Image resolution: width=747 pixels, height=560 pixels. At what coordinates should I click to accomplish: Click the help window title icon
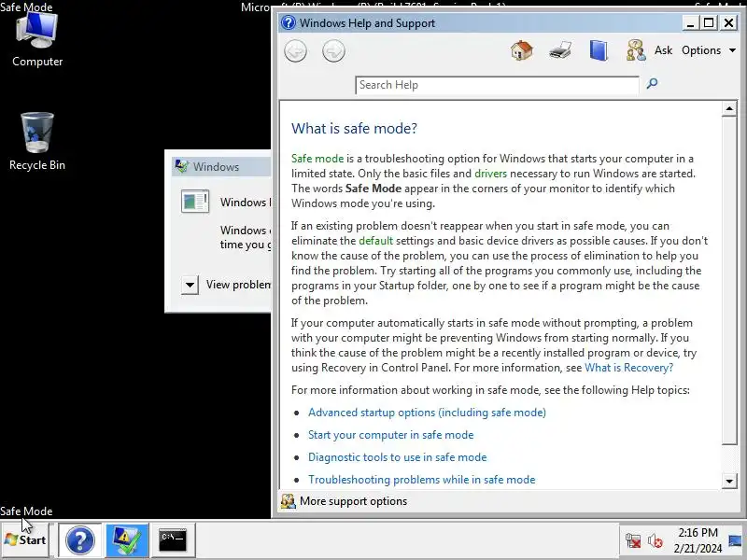click(289, 22)
